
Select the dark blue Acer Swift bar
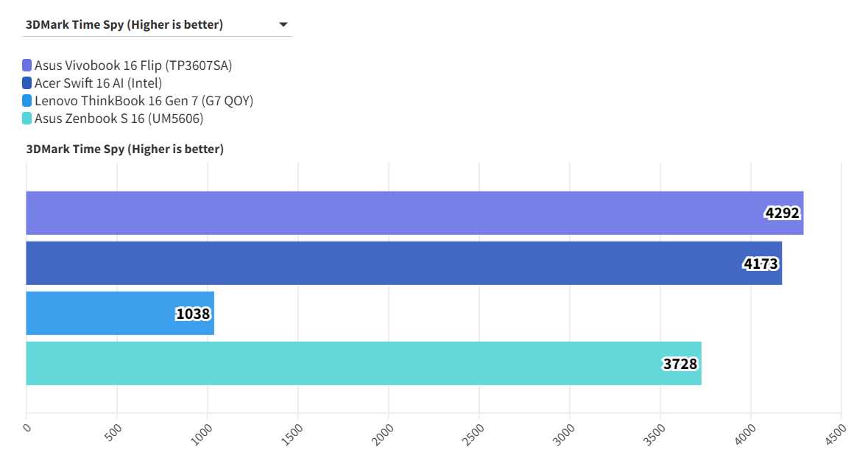click(x=368, y=263)
